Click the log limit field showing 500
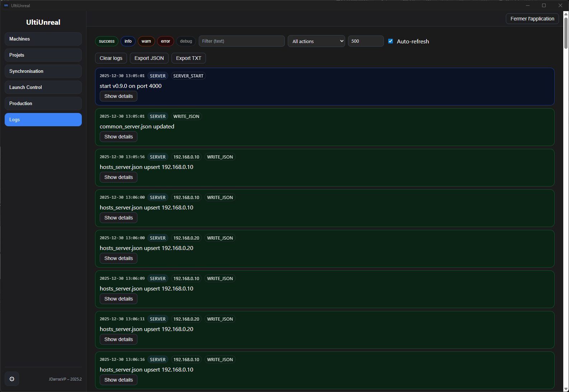The height and width of the screenshot is (392, 569). tap(365, 41)
